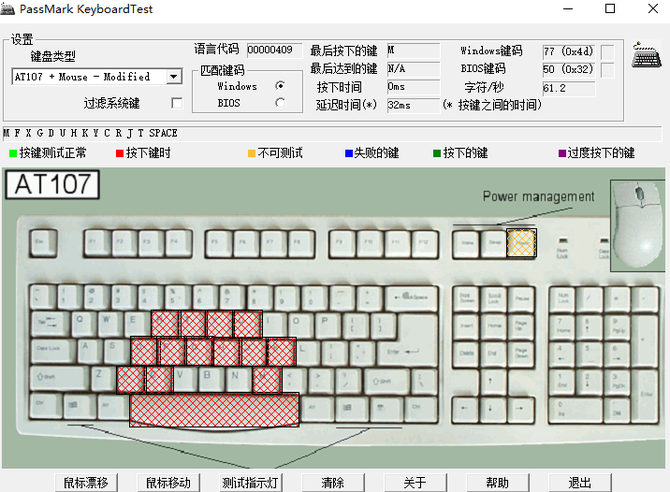Click the Tab key on keyboard image
The width and height of the screenshot is (670, 492).
tap(50, 324)
